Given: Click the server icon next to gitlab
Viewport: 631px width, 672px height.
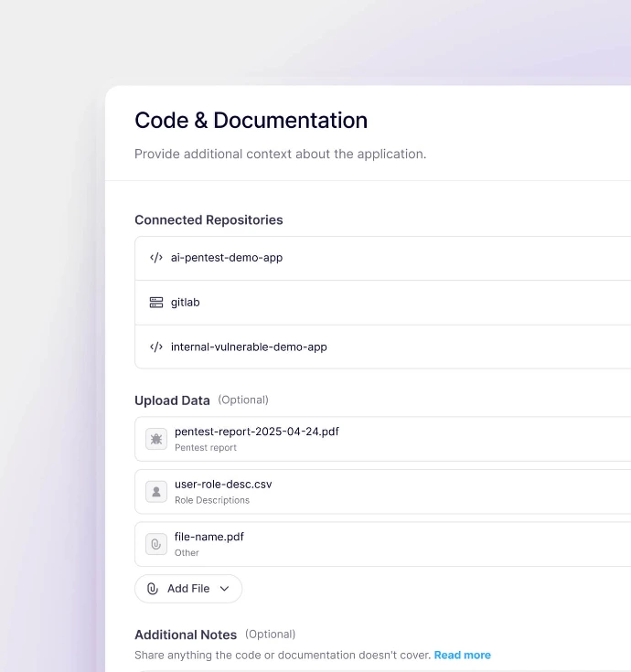Looking at the screenshot, I should [155, 303].
